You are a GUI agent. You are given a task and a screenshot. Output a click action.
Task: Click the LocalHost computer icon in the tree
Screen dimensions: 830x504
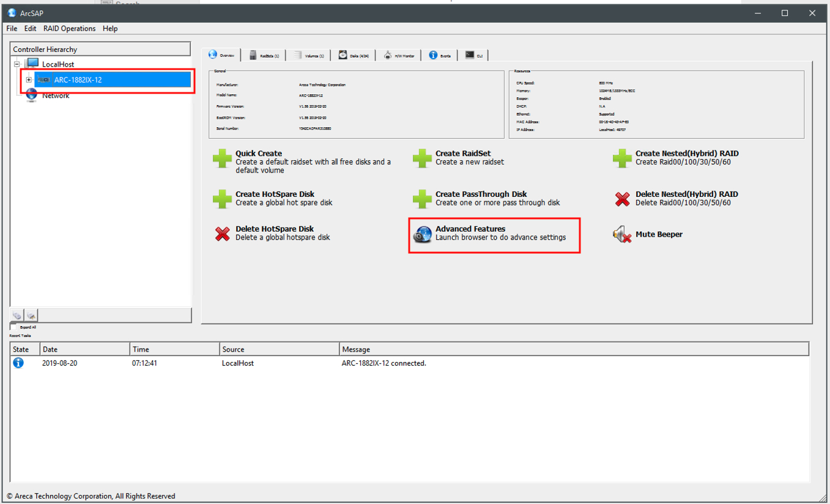[x=32, y=64]
